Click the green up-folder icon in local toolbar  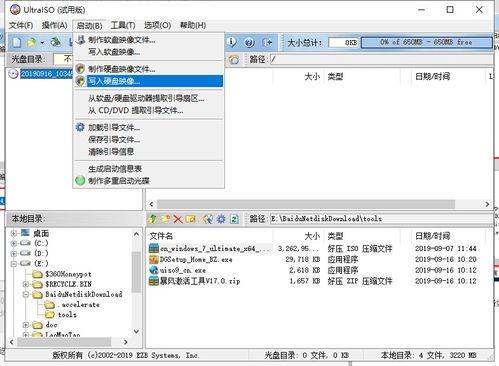click(x=153, y=219)
